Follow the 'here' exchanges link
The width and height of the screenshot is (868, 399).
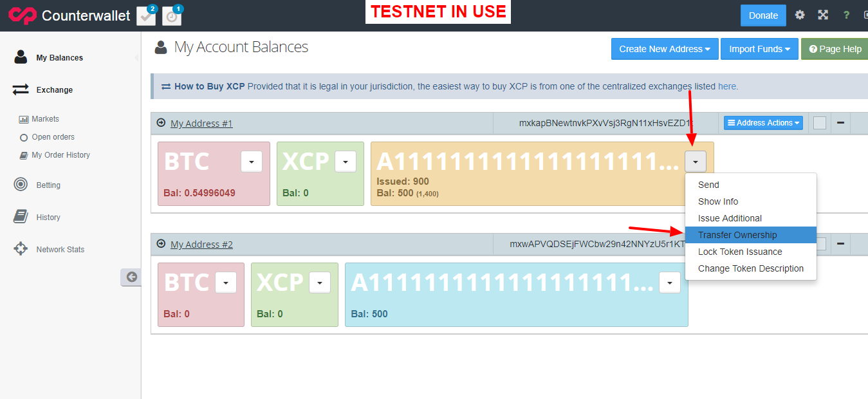point(727,86)
